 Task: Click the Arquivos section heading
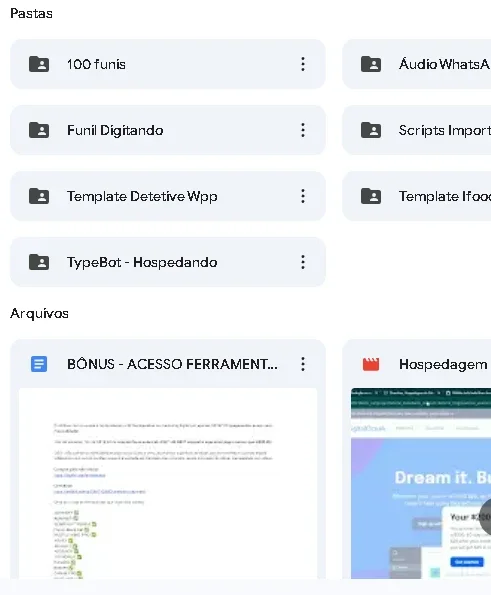coord(39,313)
